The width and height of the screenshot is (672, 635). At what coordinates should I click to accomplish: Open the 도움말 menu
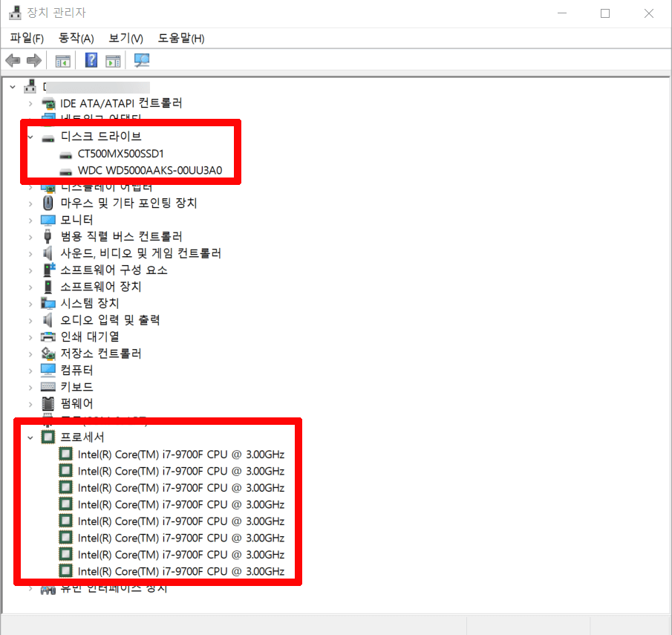pyautogui.click(x=180, y=38)
